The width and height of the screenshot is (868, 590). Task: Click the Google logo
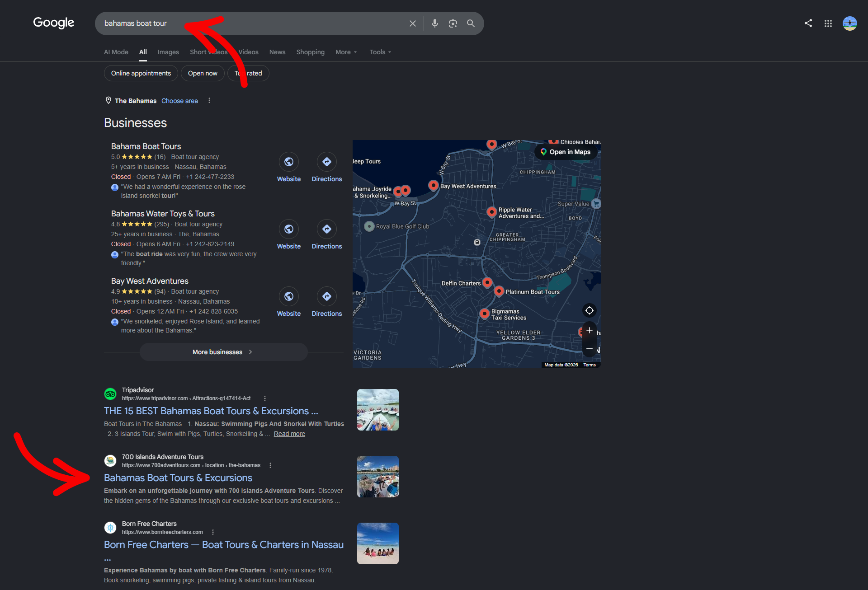pyautogui.click(x=53, y=23)
